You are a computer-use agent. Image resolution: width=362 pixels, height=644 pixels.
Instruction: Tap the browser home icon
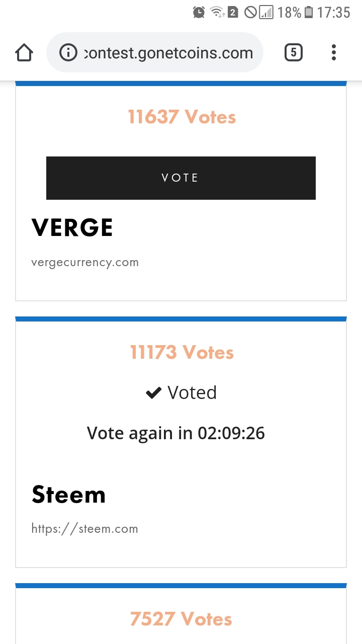[24, 52]
